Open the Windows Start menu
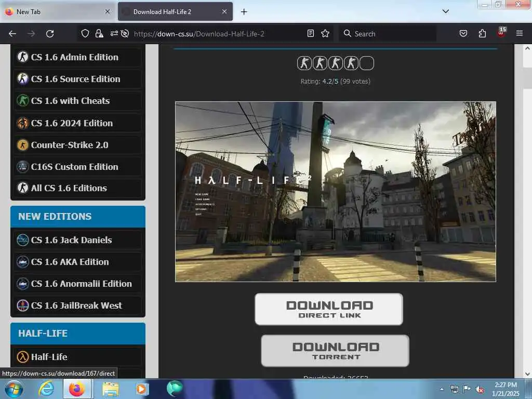532x399 pixels. (14, 389)
